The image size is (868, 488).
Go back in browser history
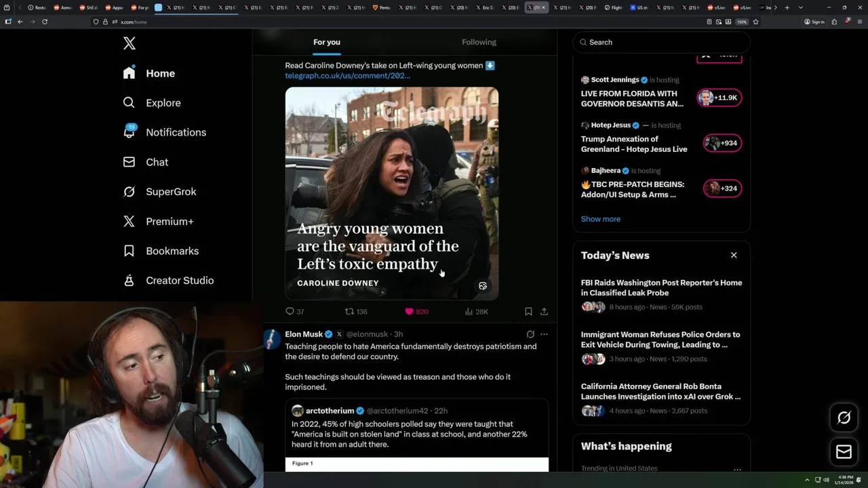(x=20, y=22)
